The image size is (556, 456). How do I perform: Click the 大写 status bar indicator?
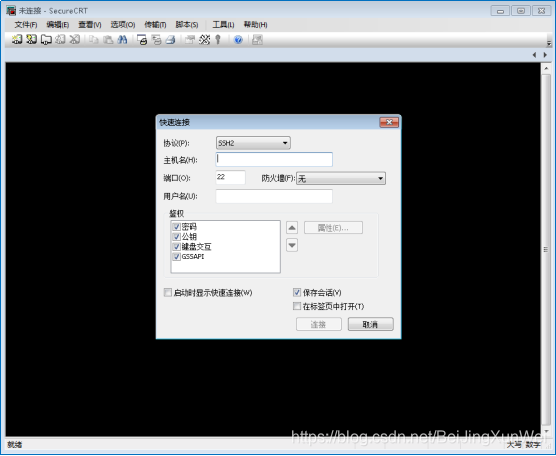click(x=514, y=445)
